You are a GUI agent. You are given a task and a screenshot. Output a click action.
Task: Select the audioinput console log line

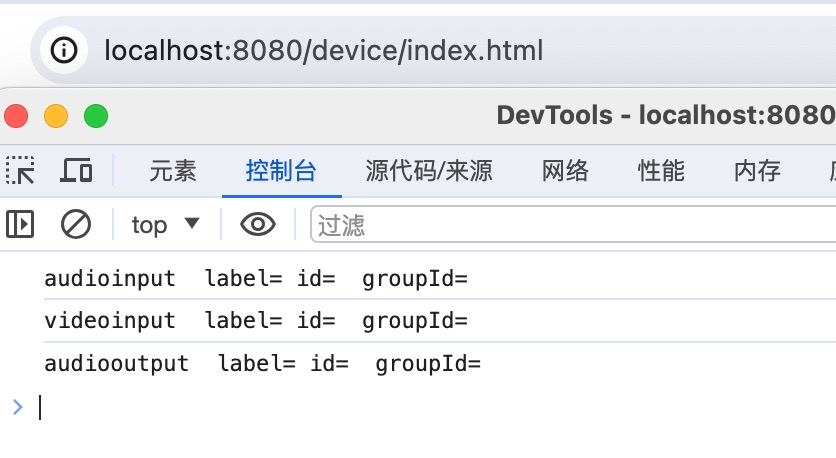click(256, 278)
